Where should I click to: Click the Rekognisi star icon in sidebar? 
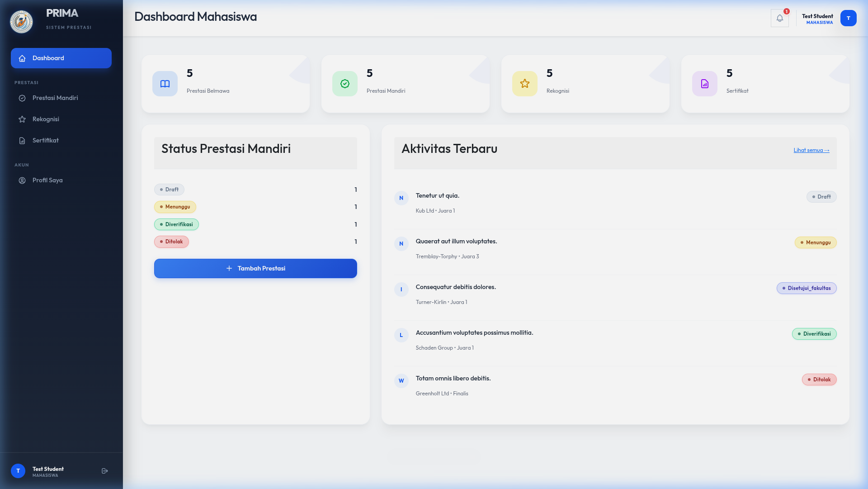pyautogui.click(x=22, y=119)
